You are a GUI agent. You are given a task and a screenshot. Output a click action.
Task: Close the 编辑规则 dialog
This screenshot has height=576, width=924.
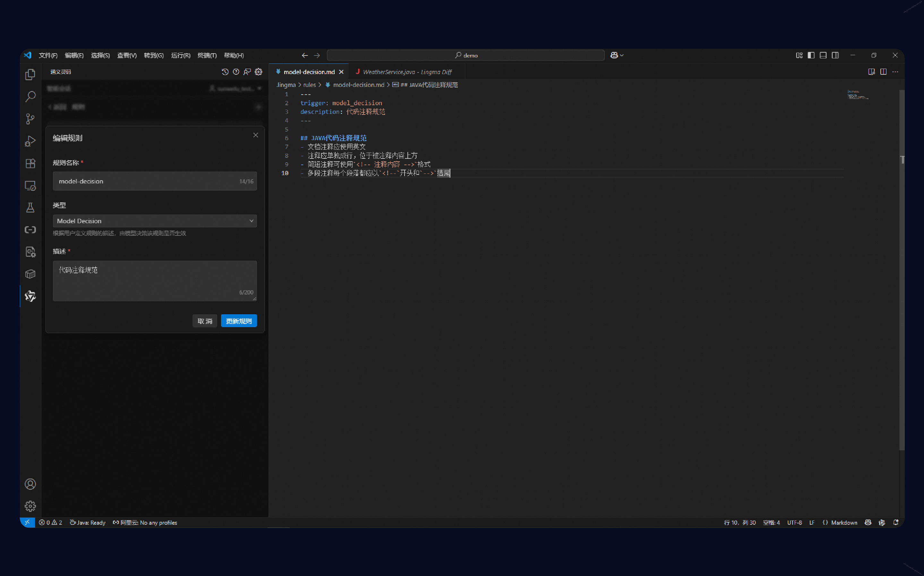[255, 135]
